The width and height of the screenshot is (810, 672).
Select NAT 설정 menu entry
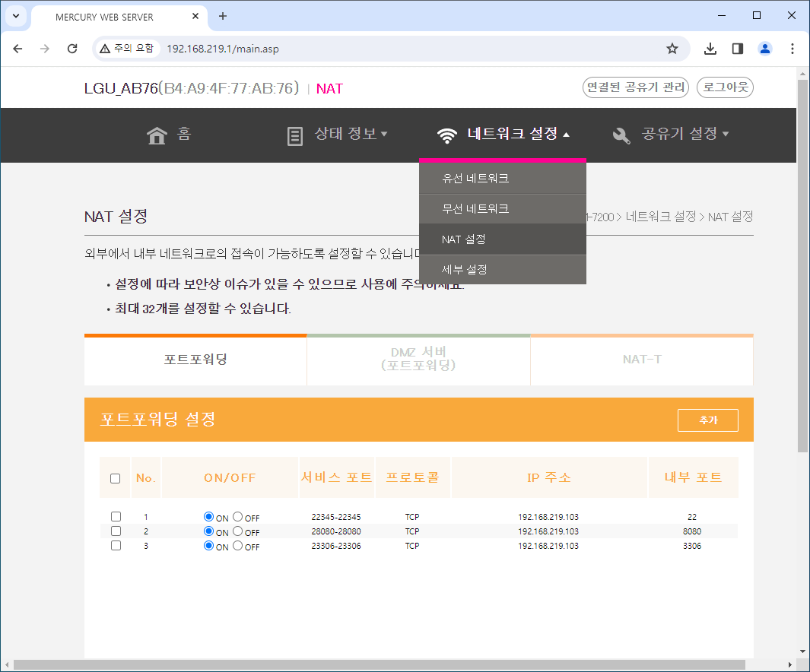point(503,239)
